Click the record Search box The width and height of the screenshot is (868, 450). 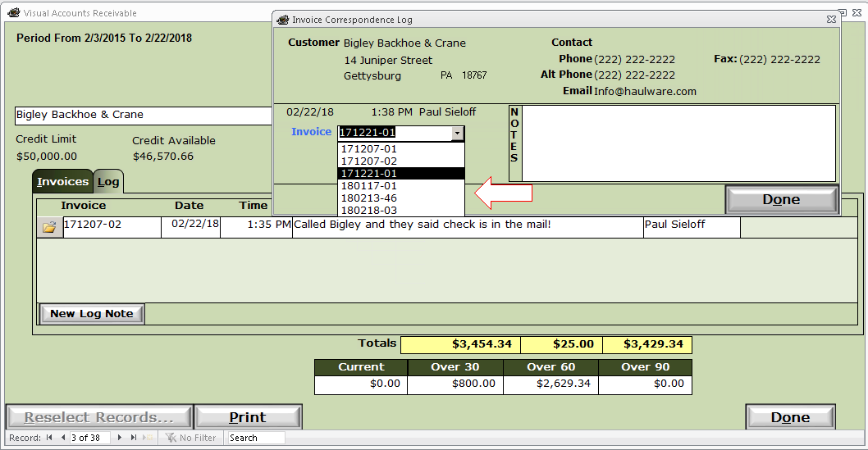coord(256,437)
